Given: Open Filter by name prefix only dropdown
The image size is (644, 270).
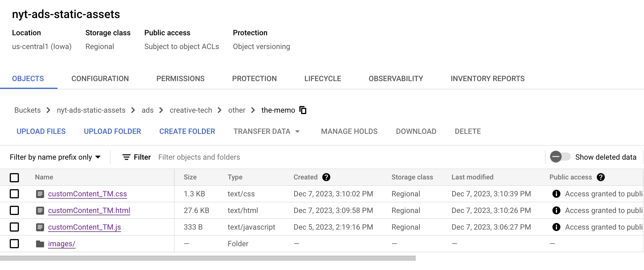Looking at the screenshot, I should (x=55, y=157).
